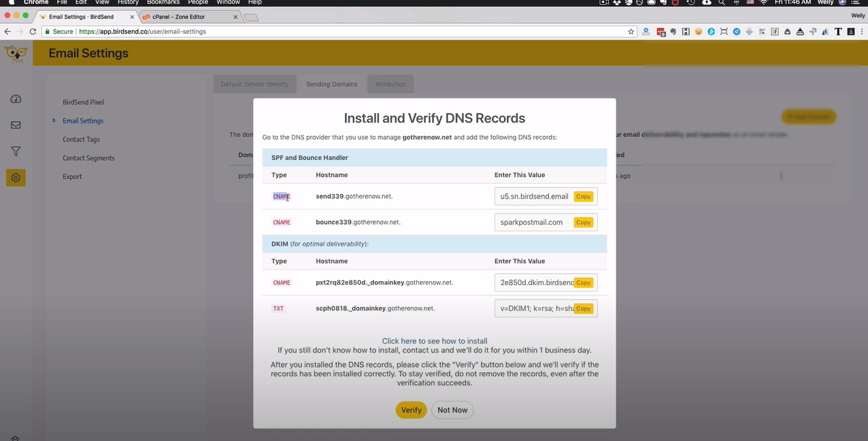
Task: Copy the DKIM CNAME 2e850d.dkim value
Action: (583, 282)
